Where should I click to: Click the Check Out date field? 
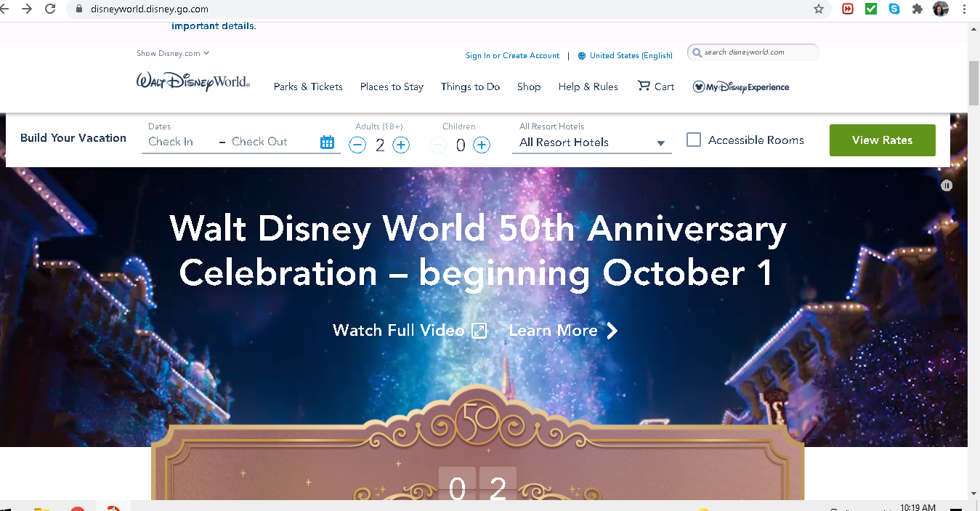point(259,142)
